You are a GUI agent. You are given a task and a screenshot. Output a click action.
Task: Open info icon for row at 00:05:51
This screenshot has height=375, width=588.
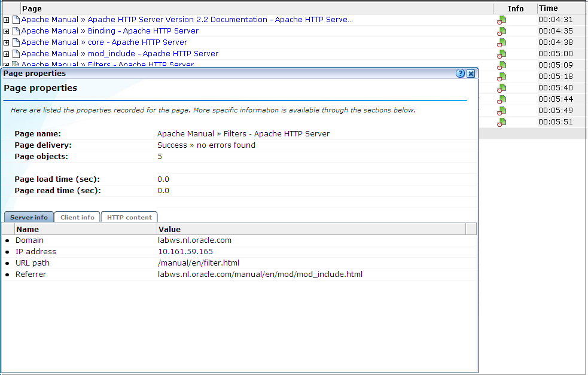(x=502, y=122)
